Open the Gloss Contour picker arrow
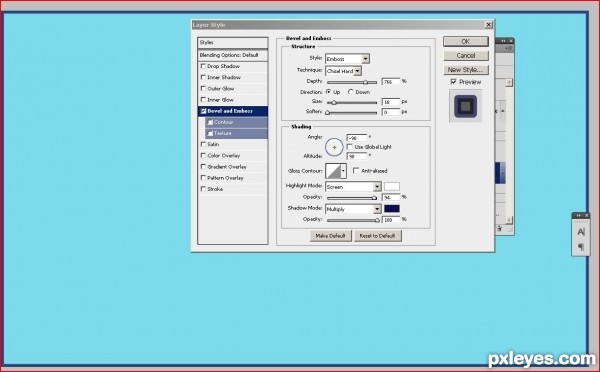Image resolution: width=600 pixels, height=372 pixels. tap(343, 171)
